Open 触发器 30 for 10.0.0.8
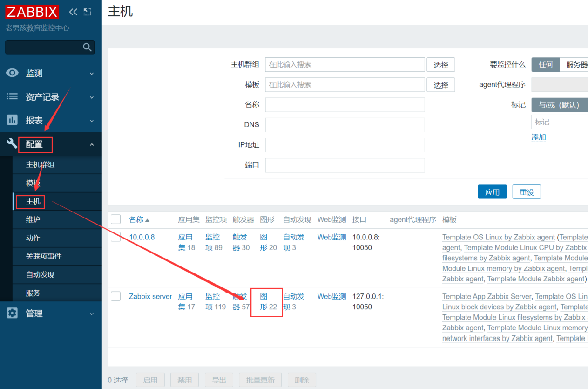 coord(241,242)
